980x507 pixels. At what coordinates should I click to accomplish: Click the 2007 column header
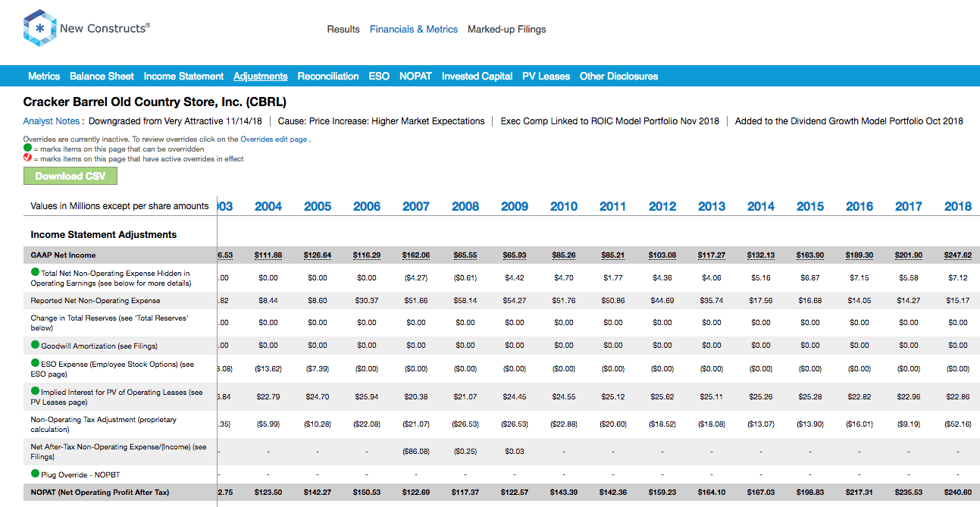pyautogui.click(x=416, y=206)
